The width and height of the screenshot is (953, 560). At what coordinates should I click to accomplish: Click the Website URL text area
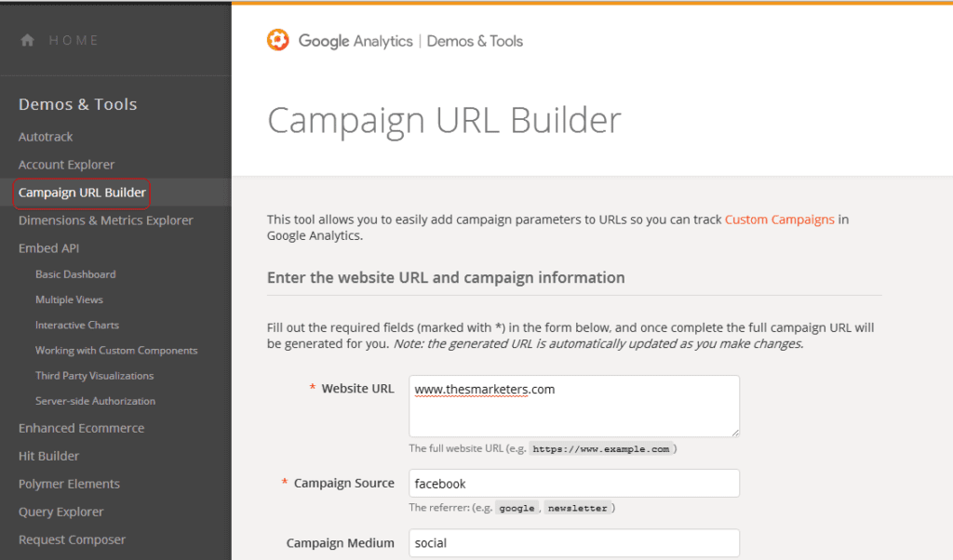click(573, 406)
